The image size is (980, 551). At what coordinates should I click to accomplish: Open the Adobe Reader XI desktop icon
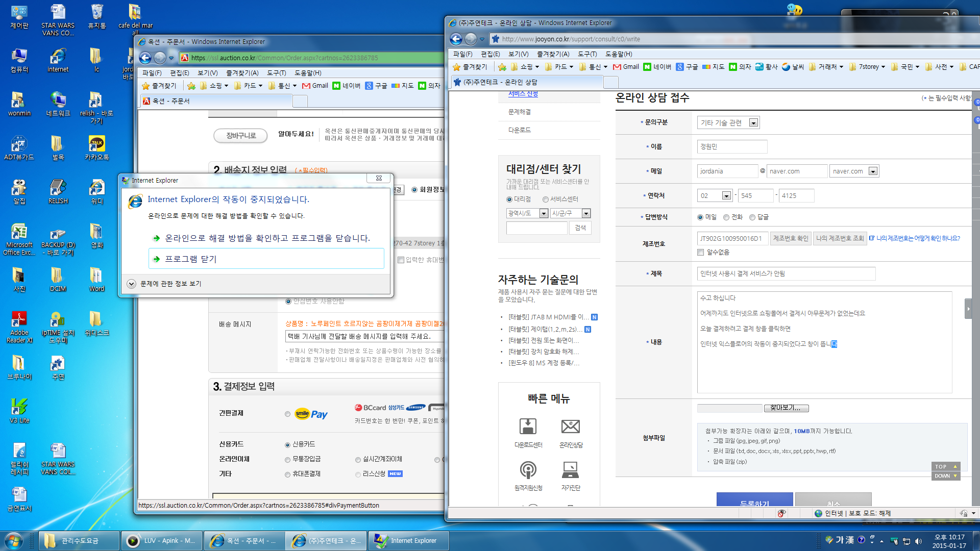19,327
